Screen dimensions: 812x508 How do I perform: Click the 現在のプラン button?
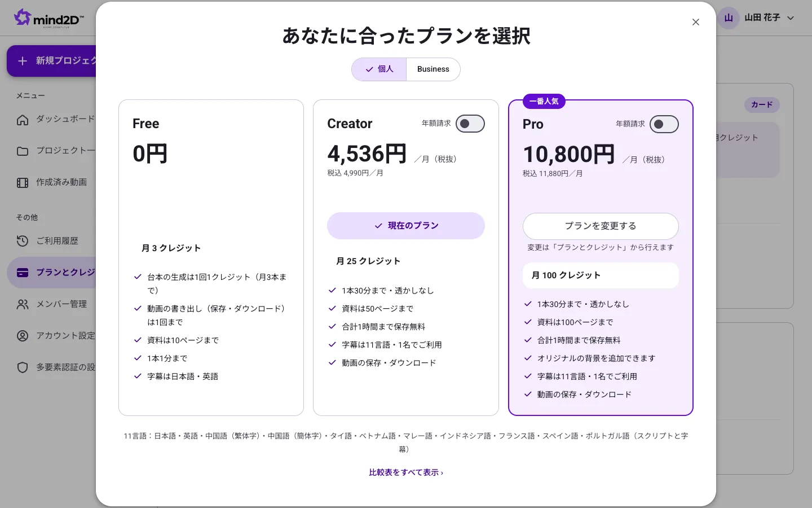click(406, 226)
